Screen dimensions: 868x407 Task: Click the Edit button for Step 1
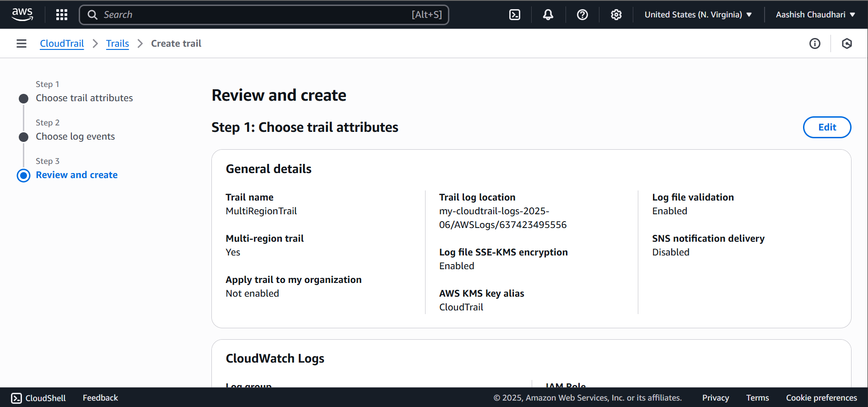(827, 127)
